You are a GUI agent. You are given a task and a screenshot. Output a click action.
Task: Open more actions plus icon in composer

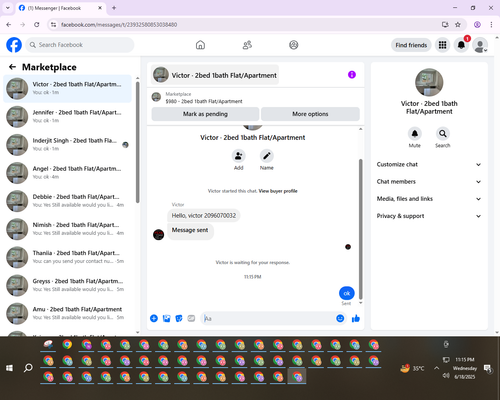pos(154,318)
